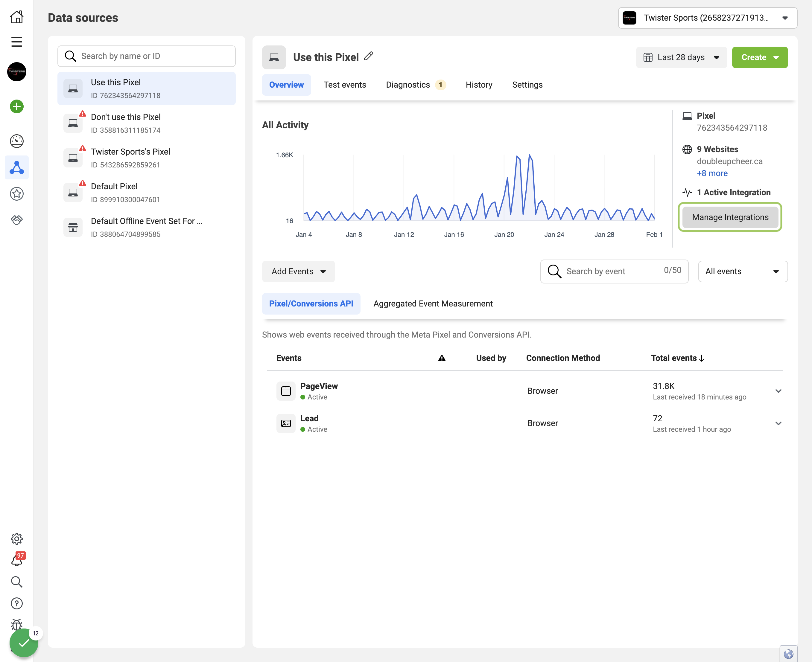Select Default Offline Event Set entry
812x662 pixels.
pyautogui.click(x=147, y=227)
